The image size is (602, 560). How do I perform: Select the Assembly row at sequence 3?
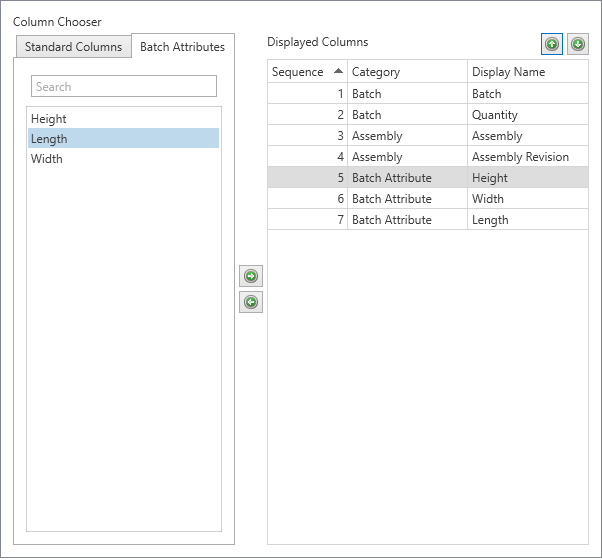[427, 136]
